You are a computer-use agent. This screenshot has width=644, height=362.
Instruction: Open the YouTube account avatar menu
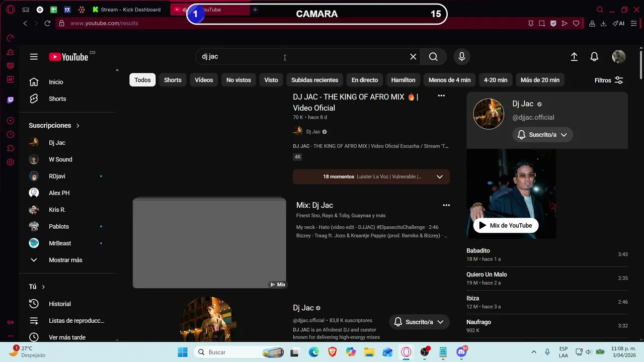click(618, 57)
